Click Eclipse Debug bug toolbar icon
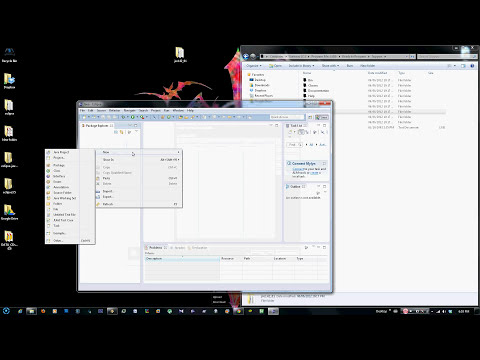This screenshot has width=480, height=360. [123, 117]
